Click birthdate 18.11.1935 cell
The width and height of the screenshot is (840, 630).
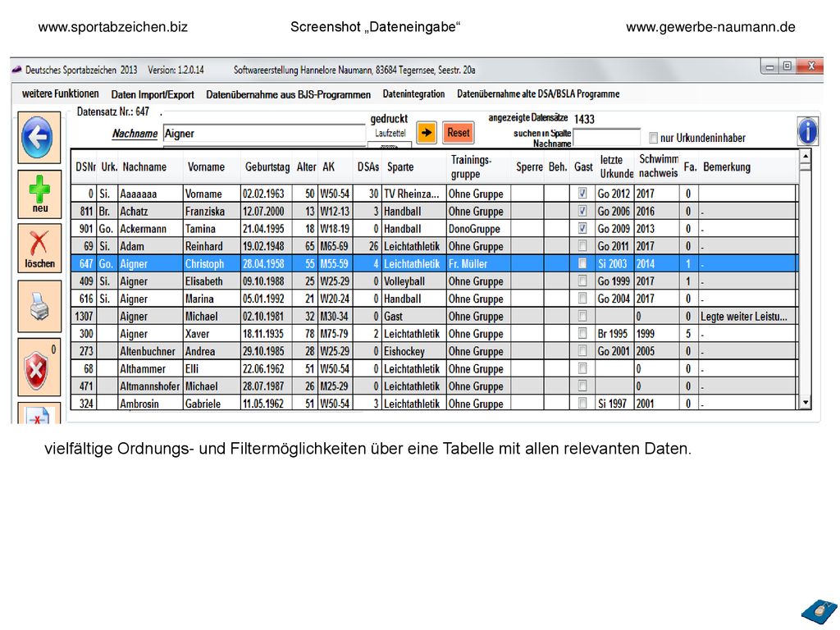(267, 334)
